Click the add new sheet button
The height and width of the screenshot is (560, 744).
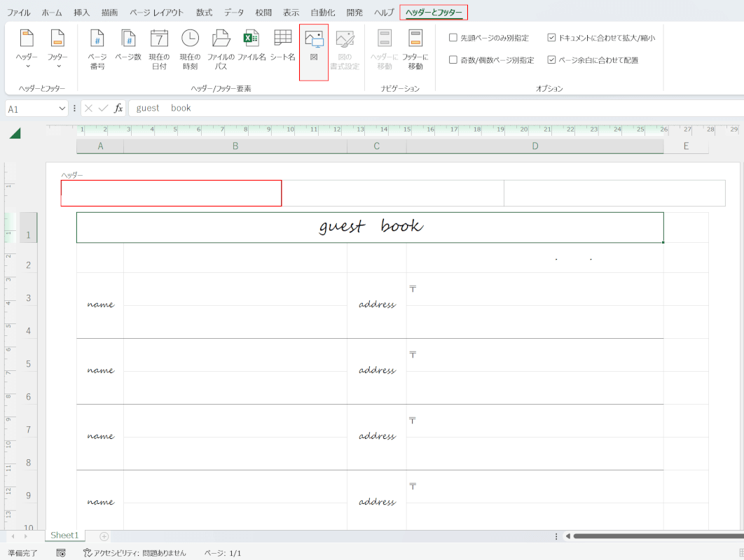(x=104, y=536)
